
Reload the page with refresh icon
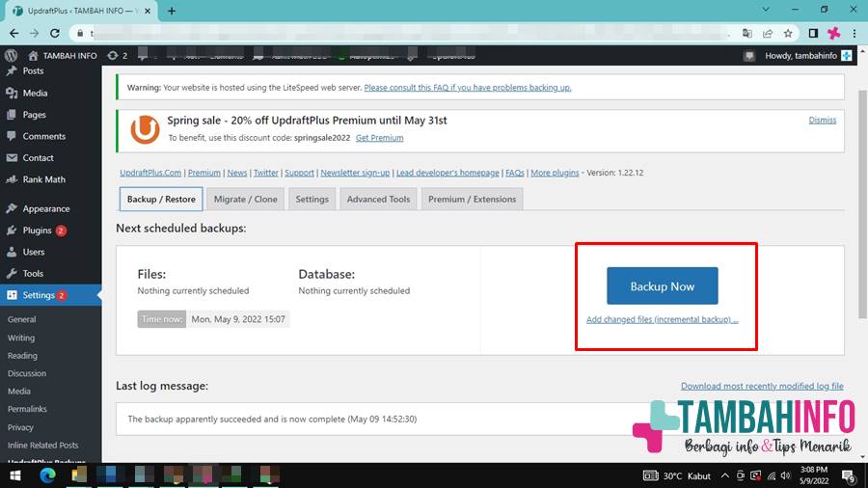pyautogui.click(x=55, y=33)
